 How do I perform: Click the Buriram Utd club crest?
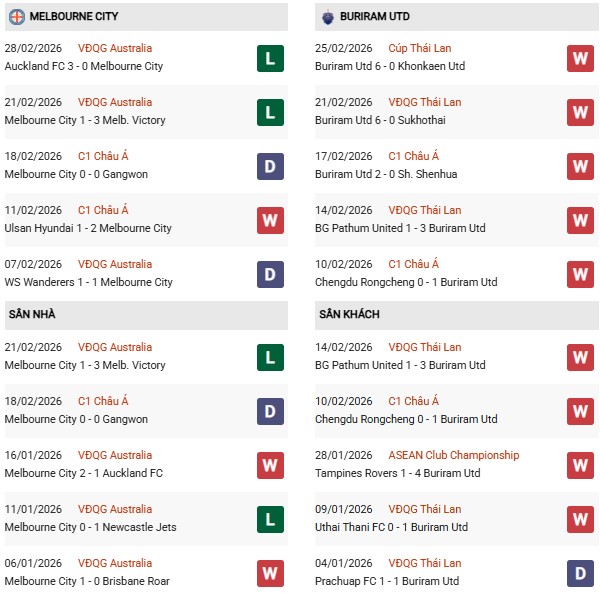click(328, 17)
